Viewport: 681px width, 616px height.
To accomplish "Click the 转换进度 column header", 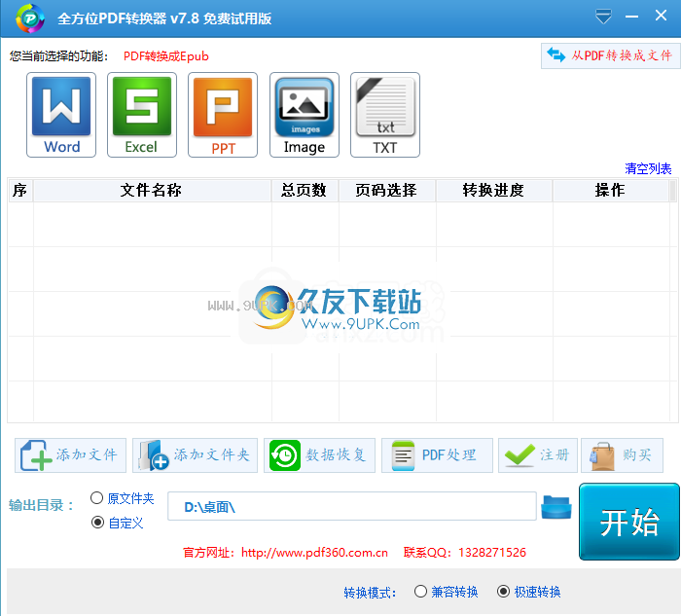I will [x=494, y=191].
